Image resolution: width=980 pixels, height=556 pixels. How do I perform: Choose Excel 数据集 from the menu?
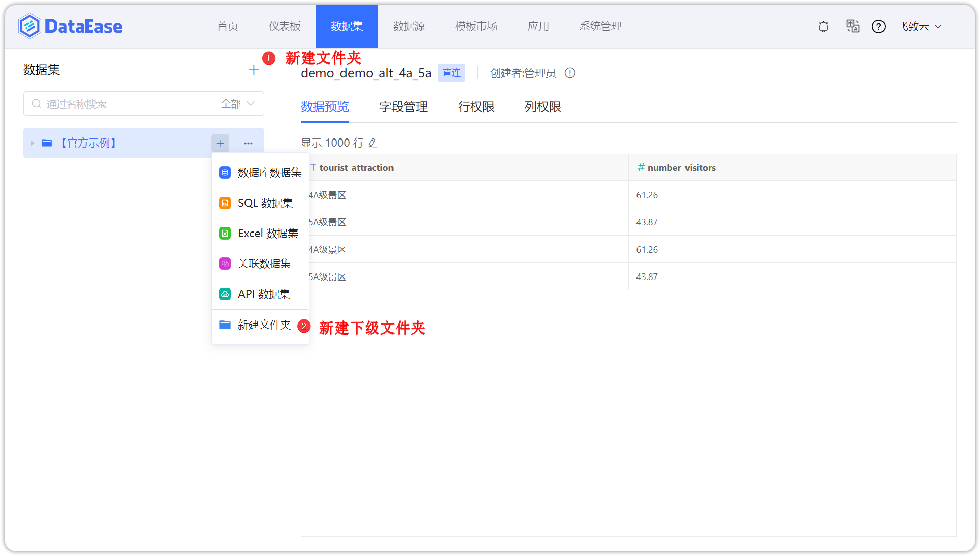[260, 234]
